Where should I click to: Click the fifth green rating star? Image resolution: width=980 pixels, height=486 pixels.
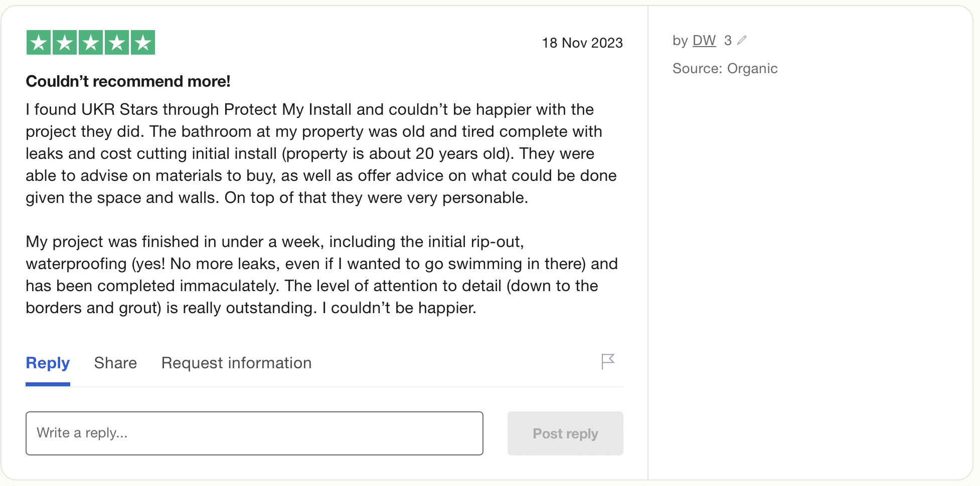[x=143, y=43]
